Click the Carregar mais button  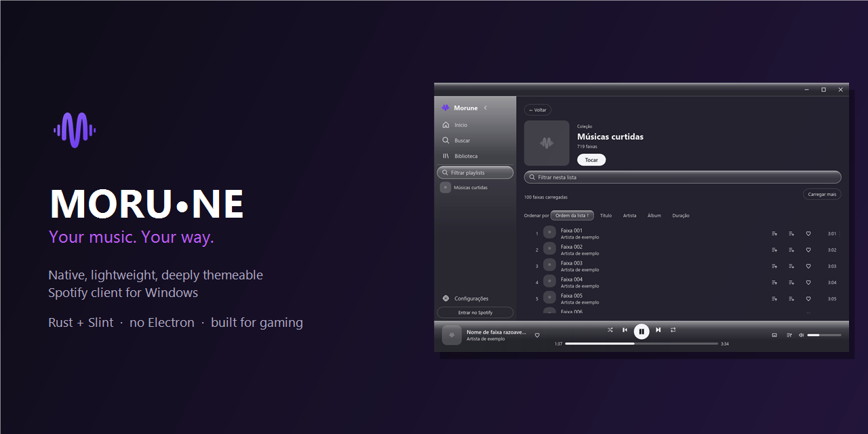(x=823, y=194)
